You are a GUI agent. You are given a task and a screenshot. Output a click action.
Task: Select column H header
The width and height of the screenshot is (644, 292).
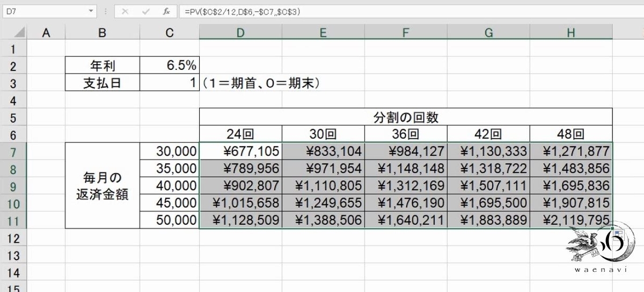pos(571,33)
